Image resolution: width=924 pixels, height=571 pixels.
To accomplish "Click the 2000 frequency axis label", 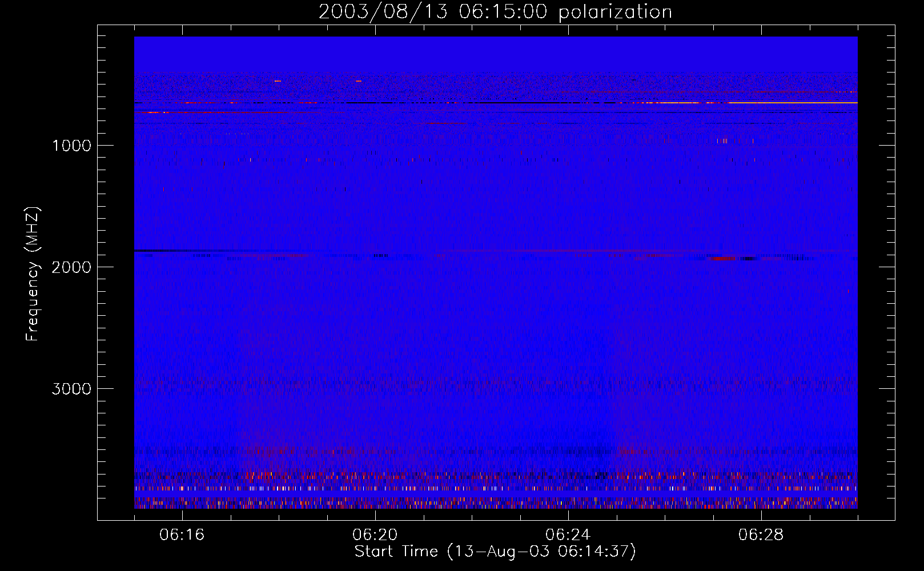I will (x=71, y=267).
